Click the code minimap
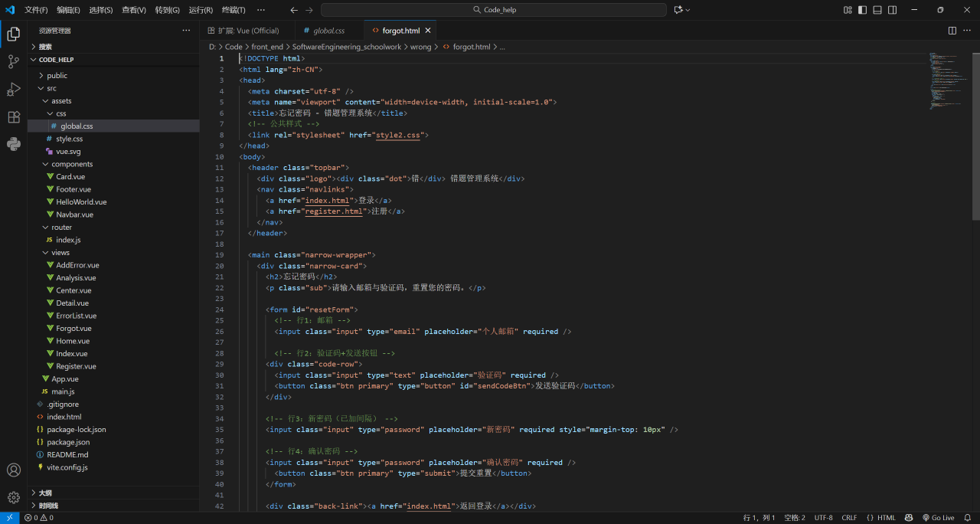Image resolution: width=980 pixels, height=524 pixels. point(949,80)
